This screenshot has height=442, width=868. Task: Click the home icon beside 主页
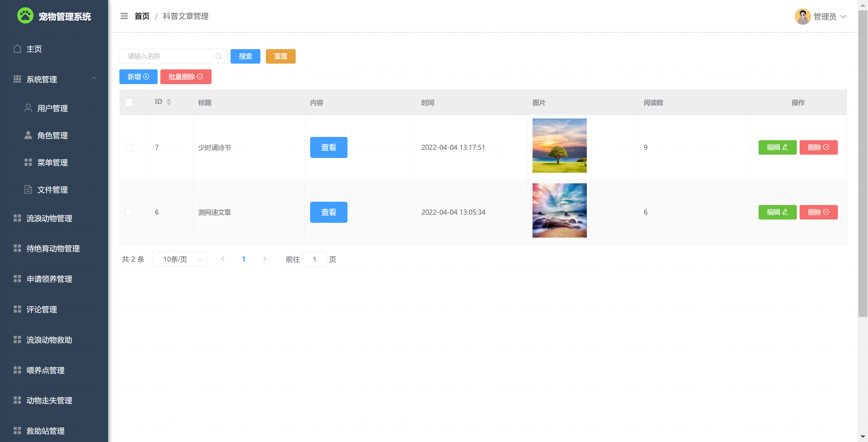click(x=17, y=49)
